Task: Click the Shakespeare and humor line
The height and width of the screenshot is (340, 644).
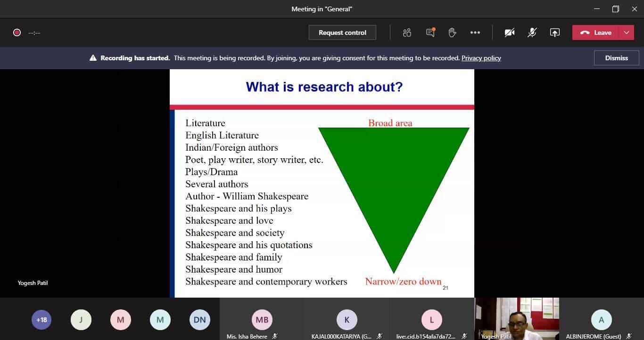Action: [234, 269]
